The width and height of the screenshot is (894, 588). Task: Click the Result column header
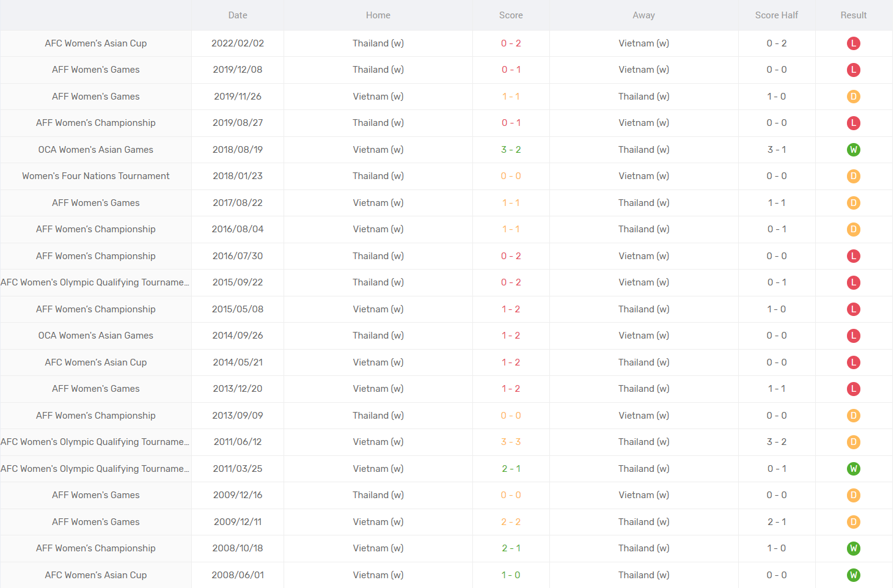pos(853,15)
